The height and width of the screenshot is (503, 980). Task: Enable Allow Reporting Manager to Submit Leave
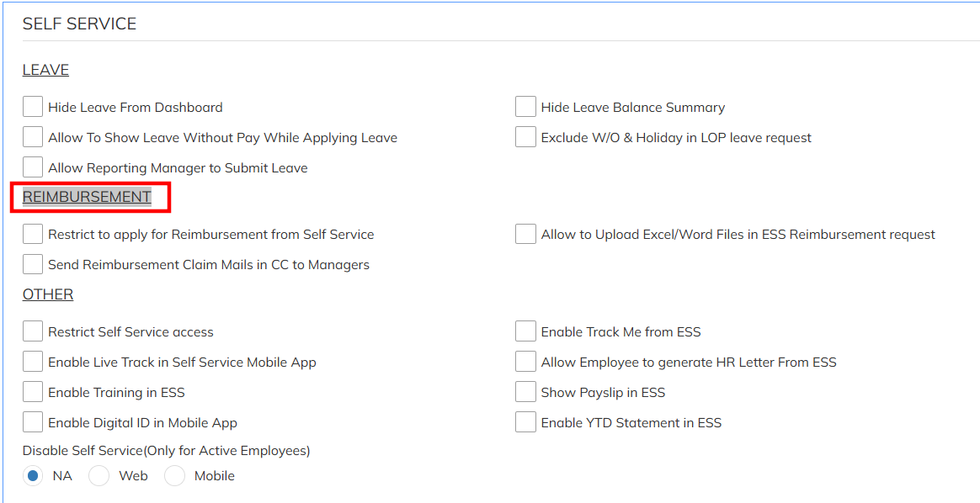(33, 167)
